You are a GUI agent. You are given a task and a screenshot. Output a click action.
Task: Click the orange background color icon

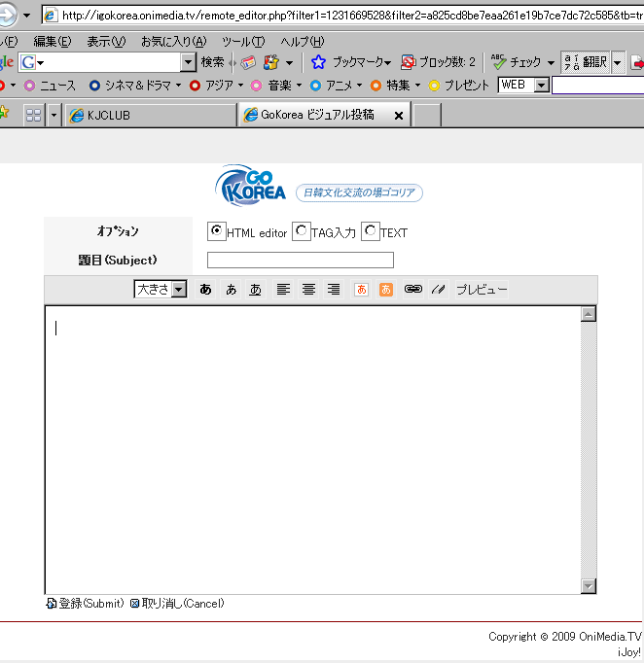click(386, 290)
